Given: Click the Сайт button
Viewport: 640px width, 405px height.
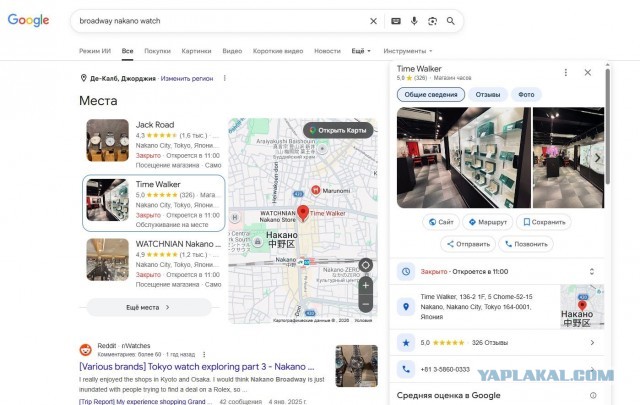Looking at the screenshot, I should click(x=441, y=222).
